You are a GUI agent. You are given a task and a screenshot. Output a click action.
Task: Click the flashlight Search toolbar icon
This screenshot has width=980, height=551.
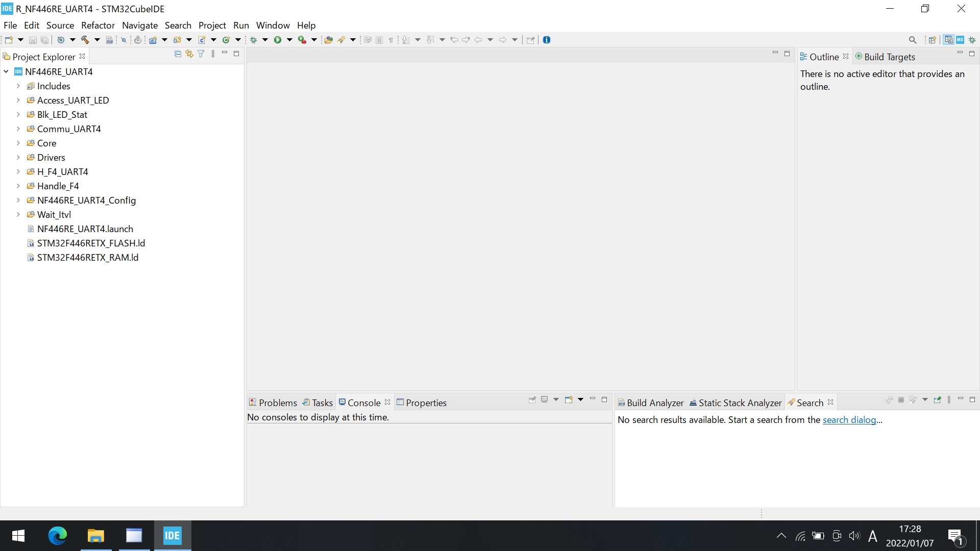tap(341, 40)
